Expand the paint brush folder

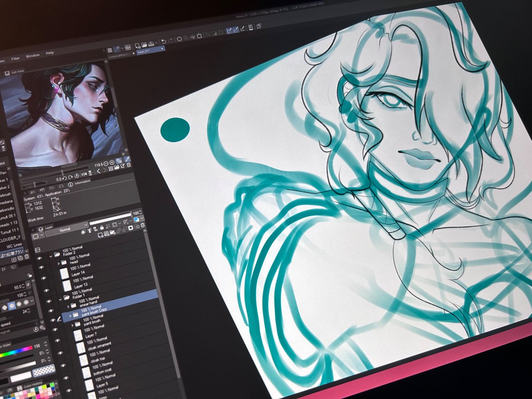(x=72, y=325)
